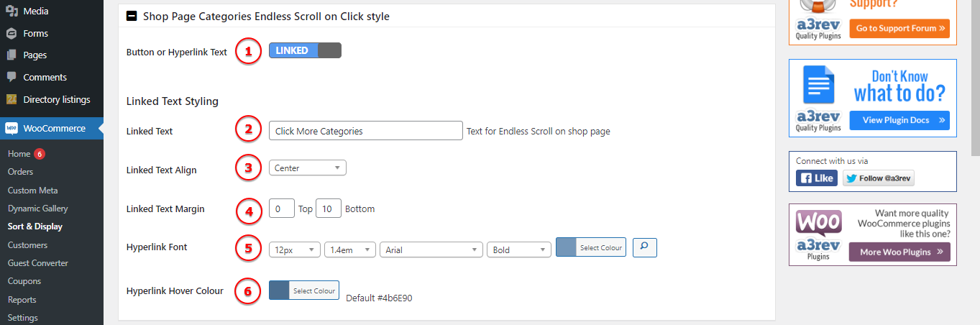Click the Directory listings icon

click(12, 99)
